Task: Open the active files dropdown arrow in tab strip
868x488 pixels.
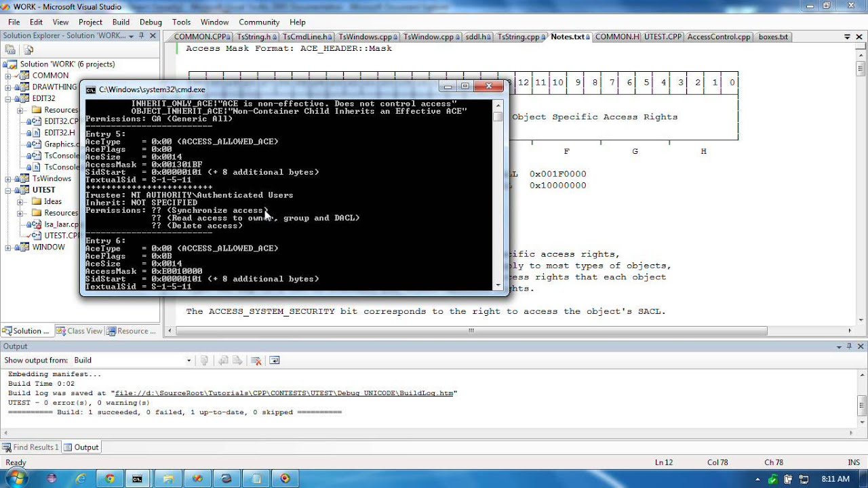Action: [x=848, y=37]
